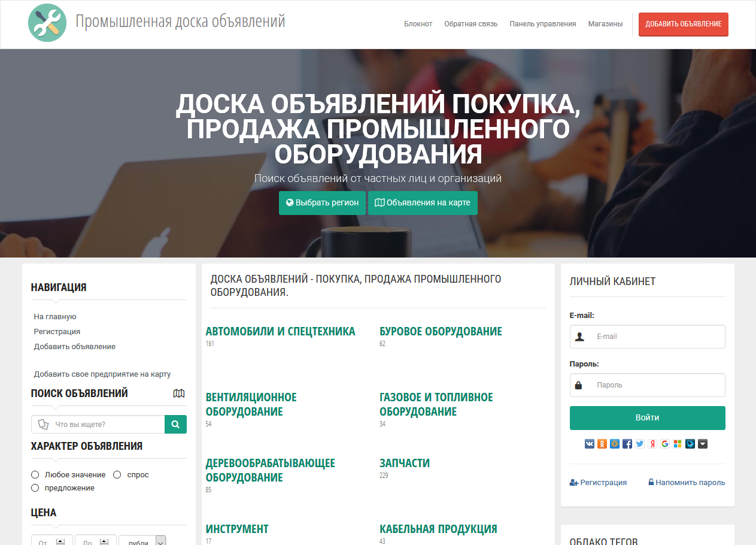Click the green magnifier search button
Screen dimensions: 756x545
[175, 424]
